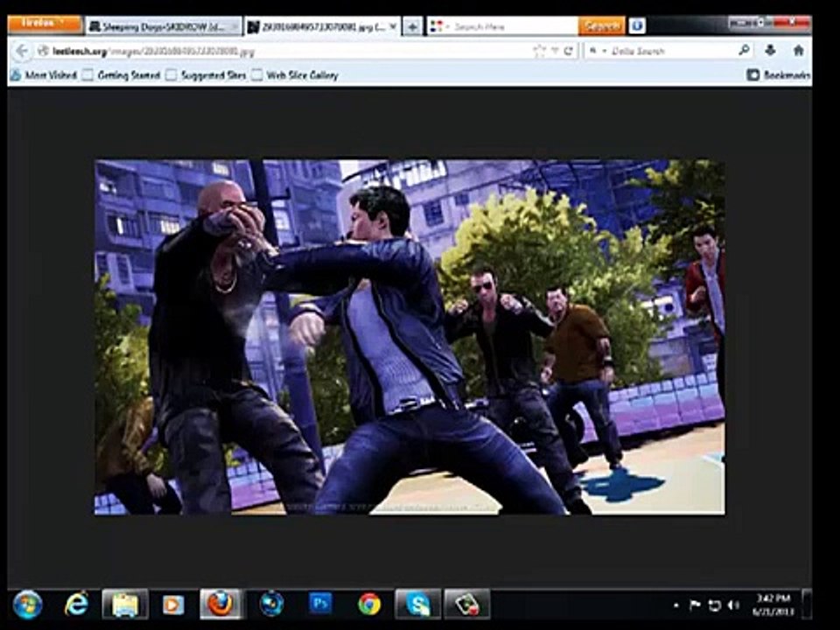Open Windows Explorer folder in taskbar
The width and height of the screenshot is (840, 630).
pos(125,605)
